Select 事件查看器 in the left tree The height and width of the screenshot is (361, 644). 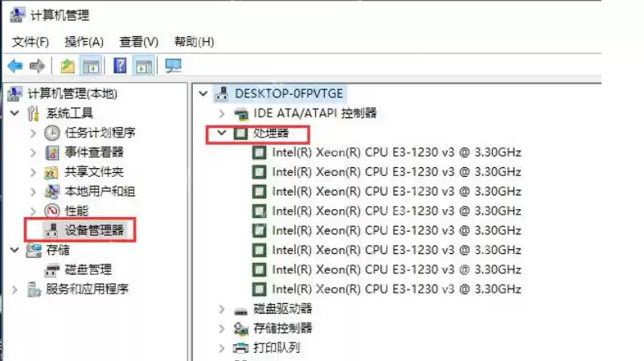click(x=94, y=152)
